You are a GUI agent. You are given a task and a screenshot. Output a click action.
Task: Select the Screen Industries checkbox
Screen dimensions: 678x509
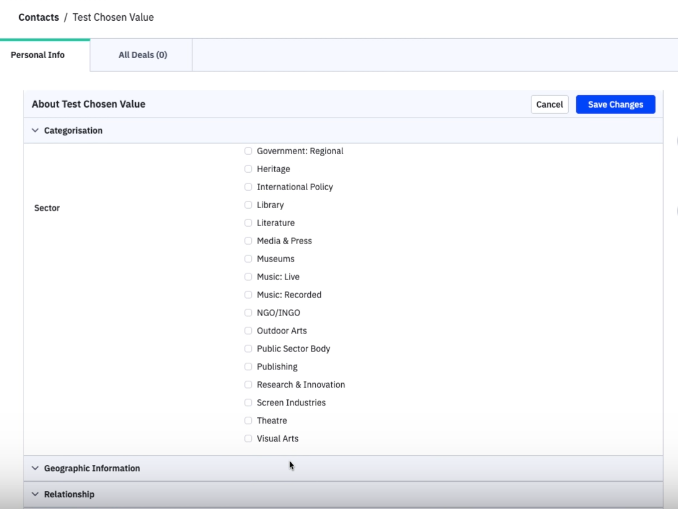tap(248, 403)
